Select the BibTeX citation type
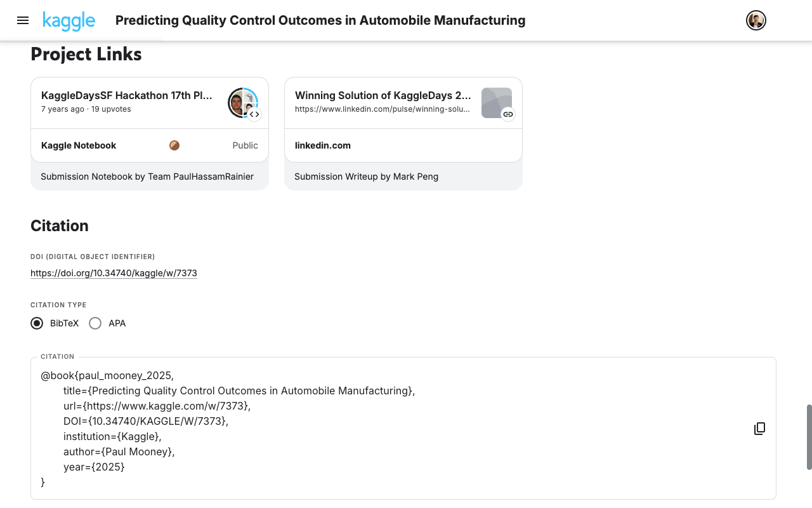 [37, 323]
